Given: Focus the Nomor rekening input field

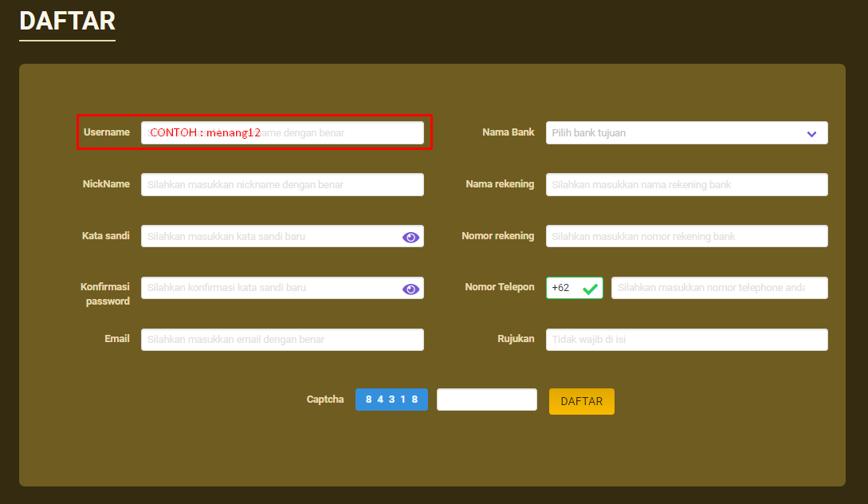Looking at the screenshot, I should [686, 237].
